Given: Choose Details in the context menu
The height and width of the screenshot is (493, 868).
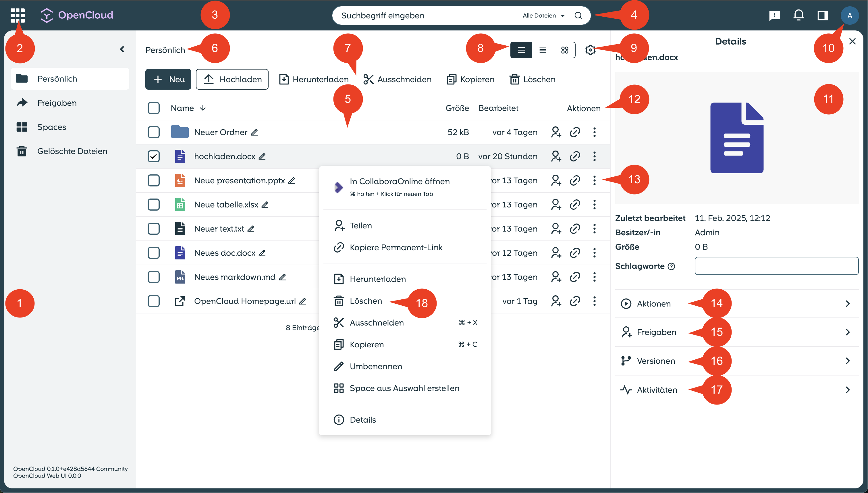Looking at the screenshot, I should tap(405, 420).
